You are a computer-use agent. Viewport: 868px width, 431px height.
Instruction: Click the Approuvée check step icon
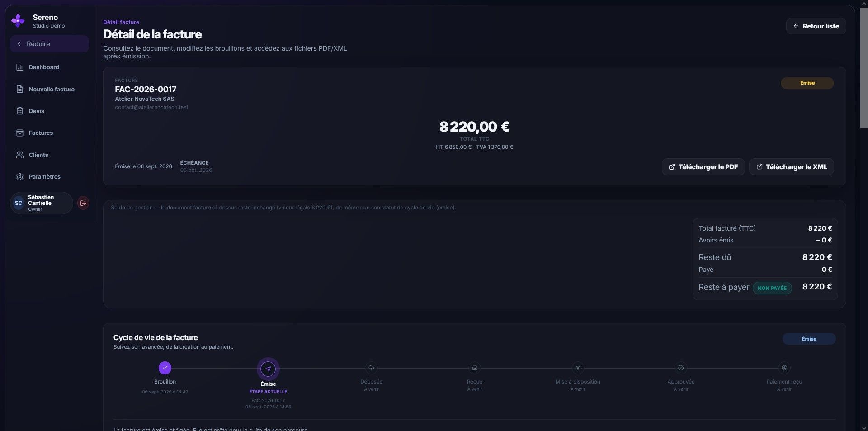(x=681, y=368)
